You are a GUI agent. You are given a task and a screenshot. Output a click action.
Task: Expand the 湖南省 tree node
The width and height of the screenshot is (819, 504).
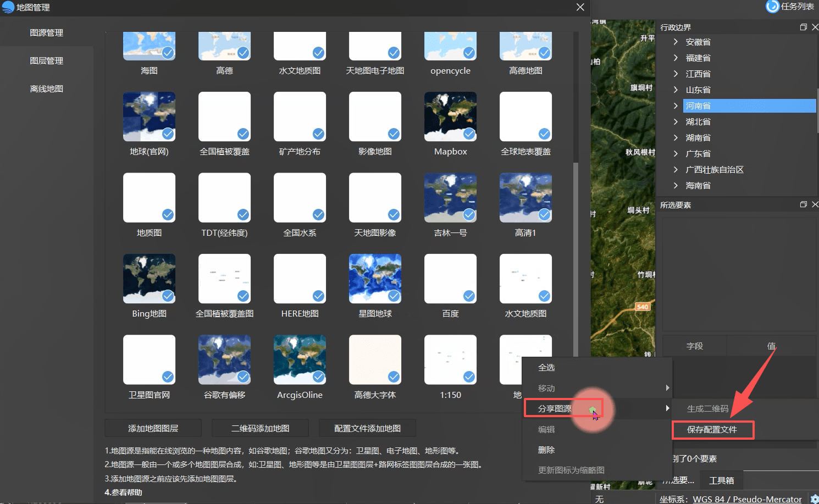(x=676, y=137)
